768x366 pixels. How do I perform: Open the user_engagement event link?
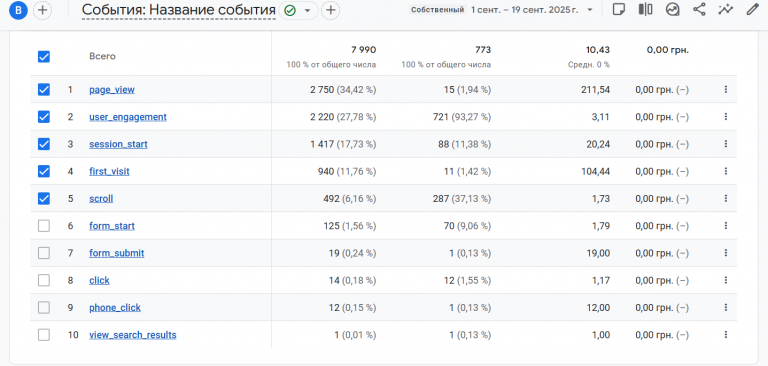tap(128, 117)
